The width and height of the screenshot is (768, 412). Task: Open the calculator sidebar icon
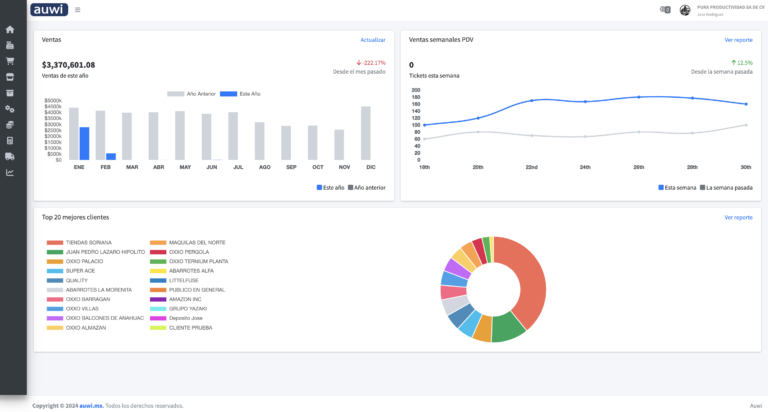(10, 140)
